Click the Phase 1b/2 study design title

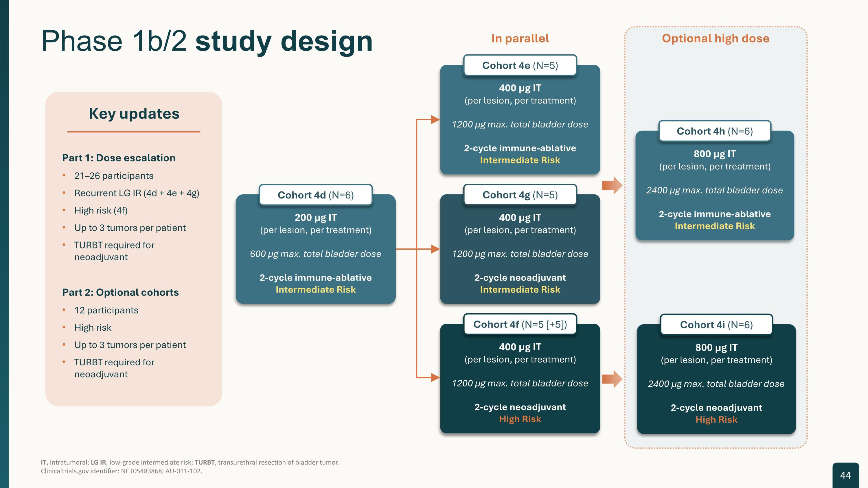point(207,41)
